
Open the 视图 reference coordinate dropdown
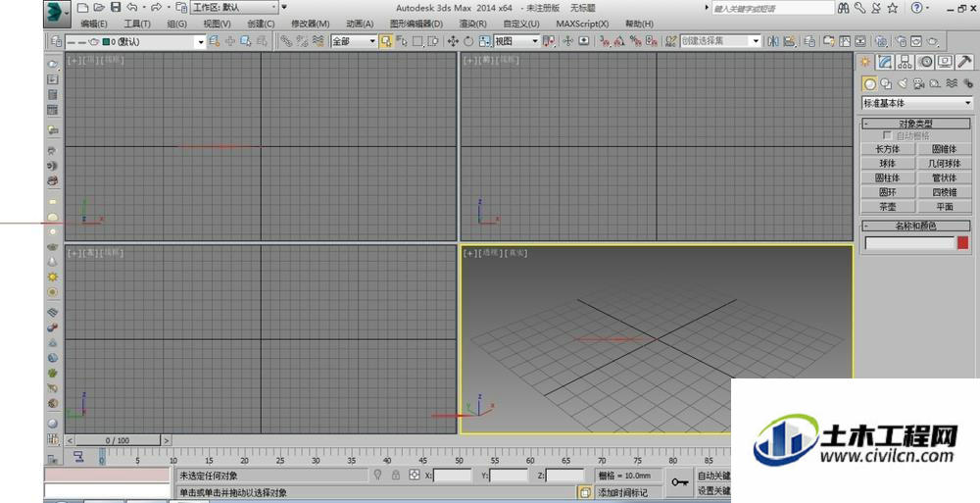(x=516, y=41)
